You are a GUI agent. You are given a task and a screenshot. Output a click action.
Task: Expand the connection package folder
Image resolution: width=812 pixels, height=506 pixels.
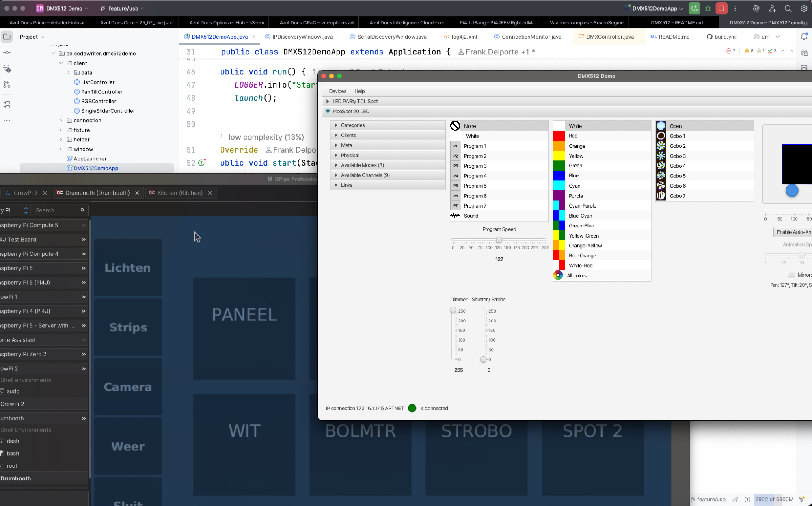click(61, 121)
